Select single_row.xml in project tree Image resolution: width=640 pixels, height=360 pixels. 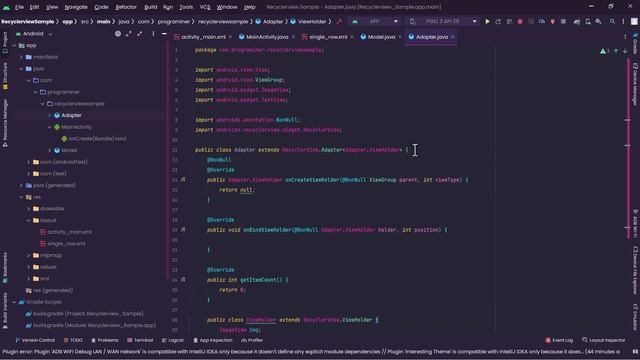click(66, 244)
